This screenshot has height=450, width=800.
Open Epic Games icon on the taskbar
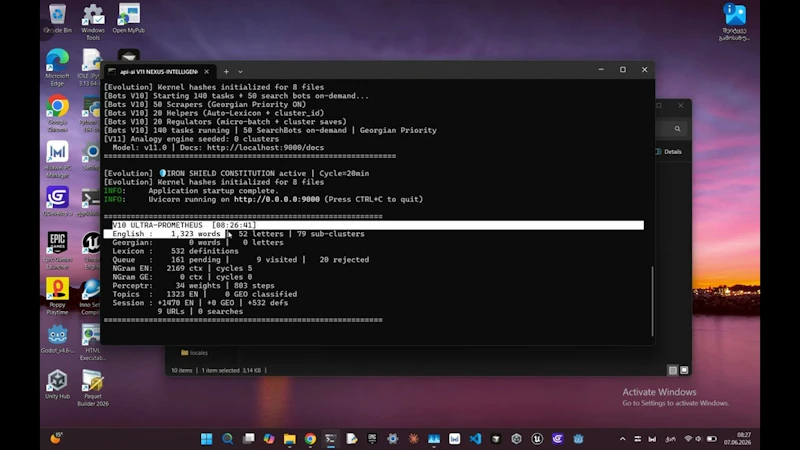pos(372,439)
